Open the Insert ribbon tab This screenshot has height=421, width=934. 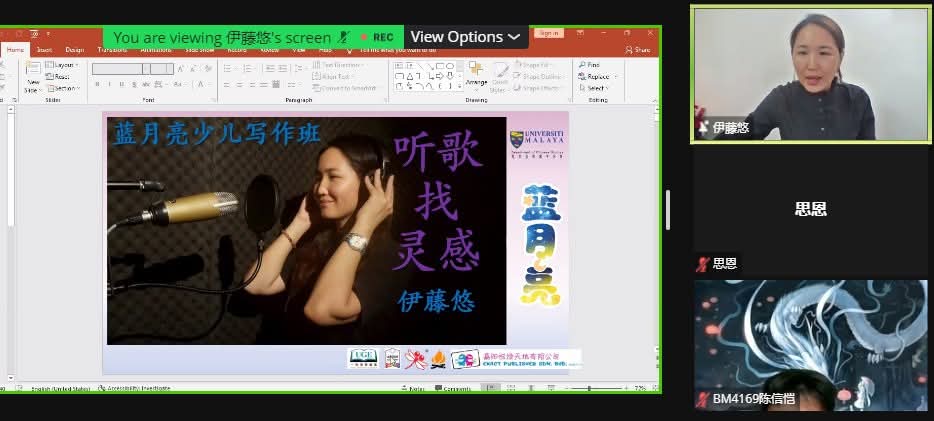44,50
